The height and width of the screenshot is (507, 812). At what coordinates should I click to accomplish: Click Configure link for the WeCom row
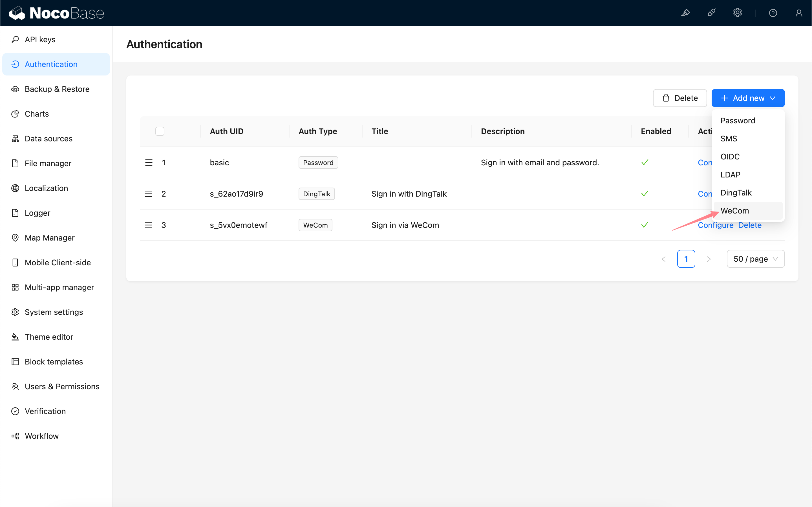715,225
